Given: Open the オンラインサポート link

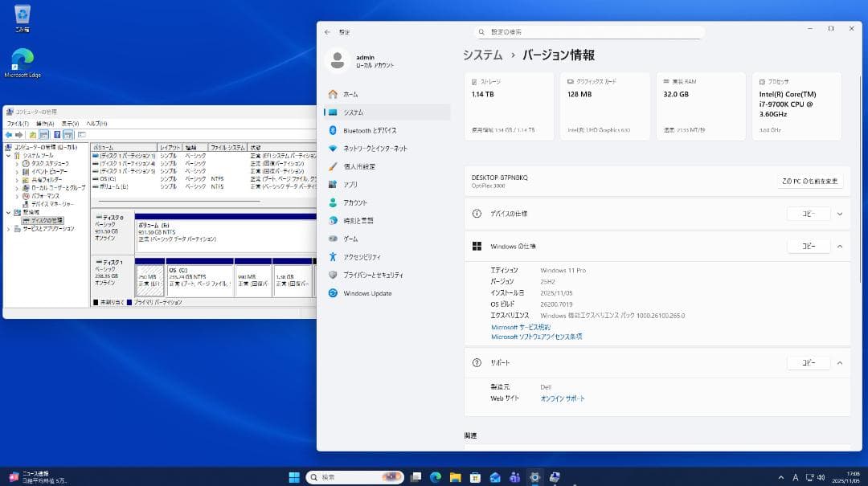Looking at the screenshot, I should 563,398.
